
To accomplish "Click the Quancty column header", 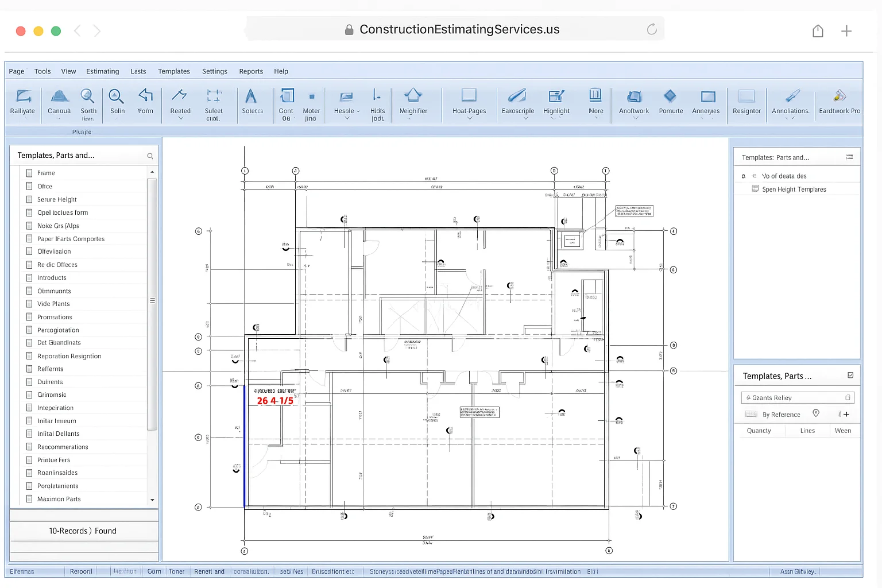I will click(x=759, y=431).
